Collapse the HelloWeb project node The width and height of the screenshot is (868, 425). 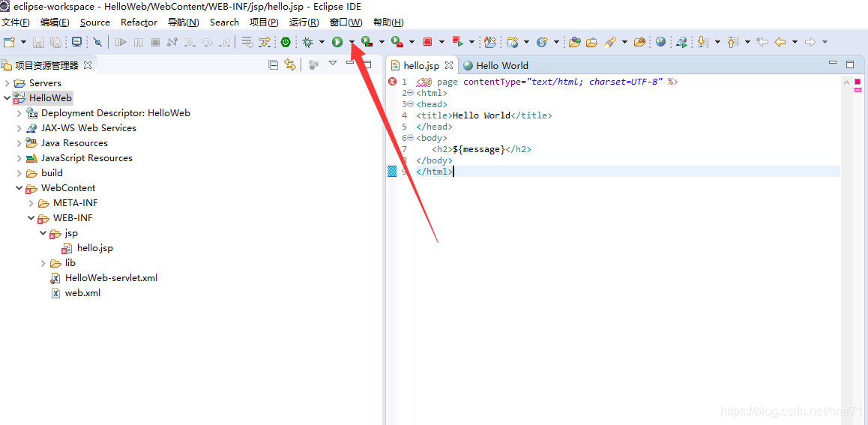point(6,98)
